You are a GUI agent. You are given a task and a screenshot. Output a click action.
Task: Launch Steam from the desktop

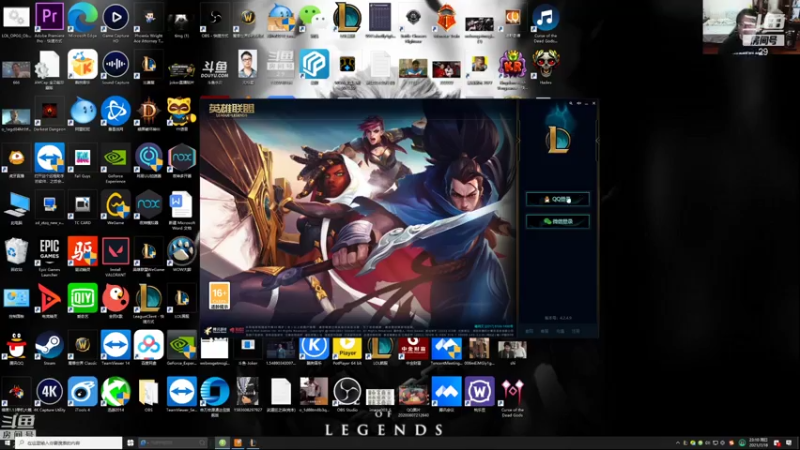click(x=49, y=345)
